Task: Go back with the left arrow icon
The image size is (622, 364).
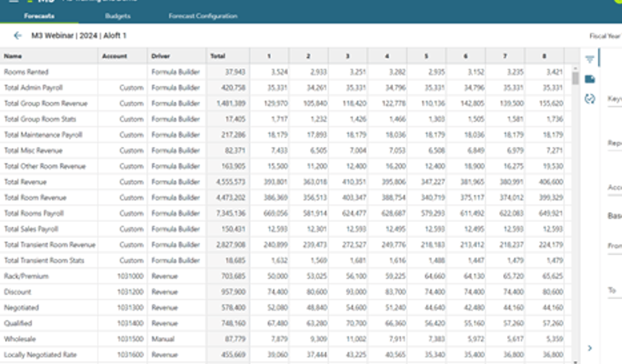Action: pyautogui.click(x=17, y=36)
